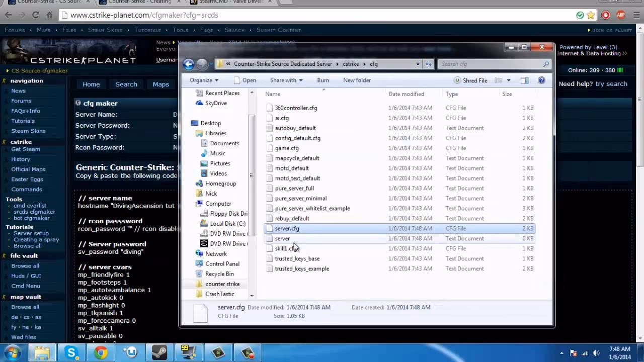Click the Server setup tutorial link
The image size is (644, 362).
point(31,233)
